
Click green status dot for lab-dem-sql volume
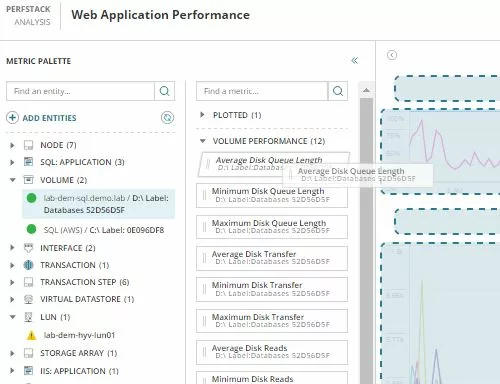point(31,198)
